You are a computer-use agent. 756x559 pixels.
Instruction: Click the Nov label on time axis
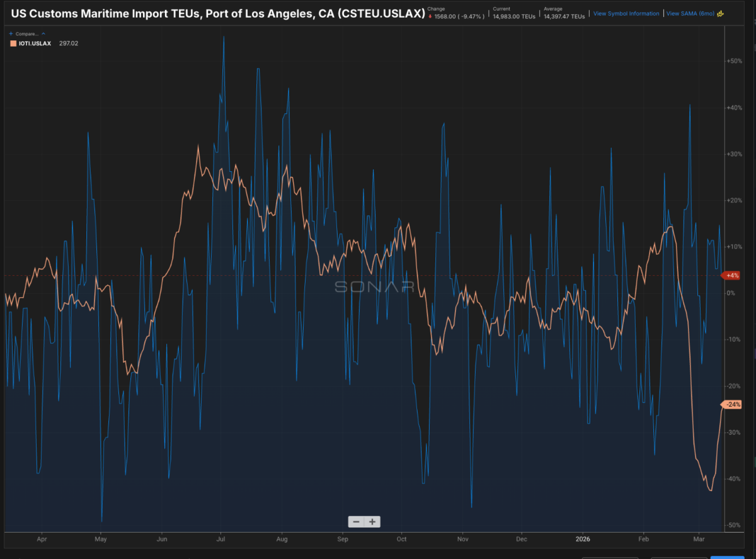[x=463, y=539]
